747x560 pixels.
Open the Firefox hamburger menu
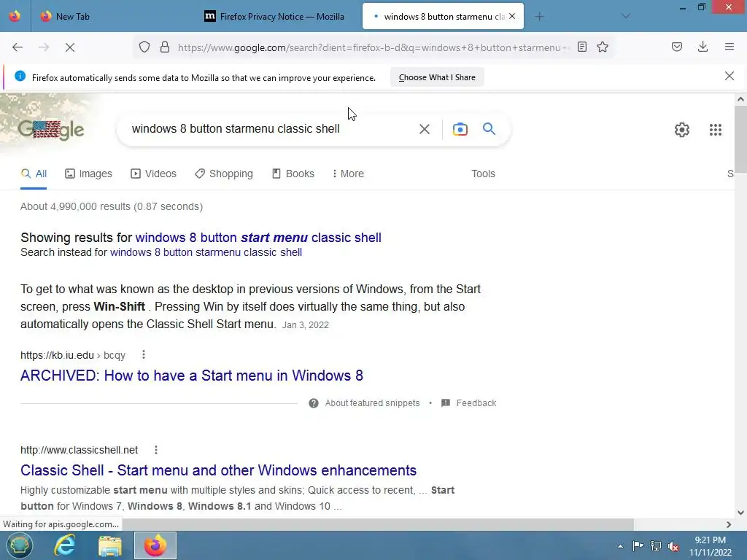[x=729, y=47]
